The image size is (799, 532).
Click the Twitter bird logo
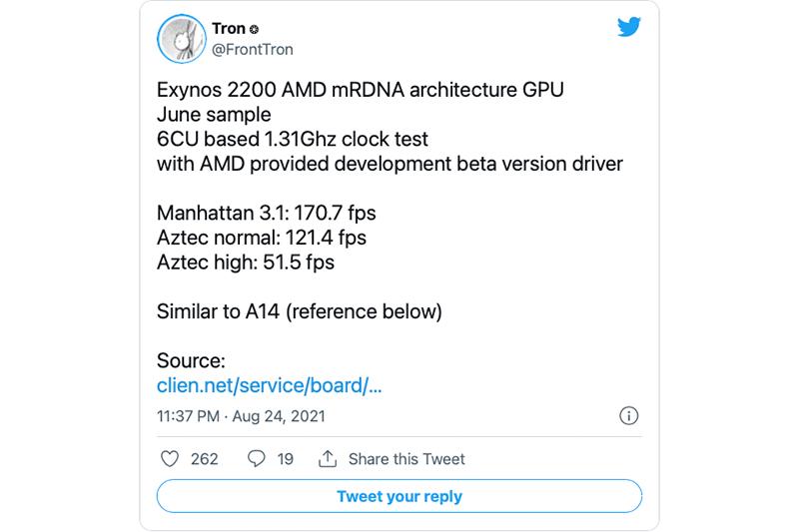628,29
